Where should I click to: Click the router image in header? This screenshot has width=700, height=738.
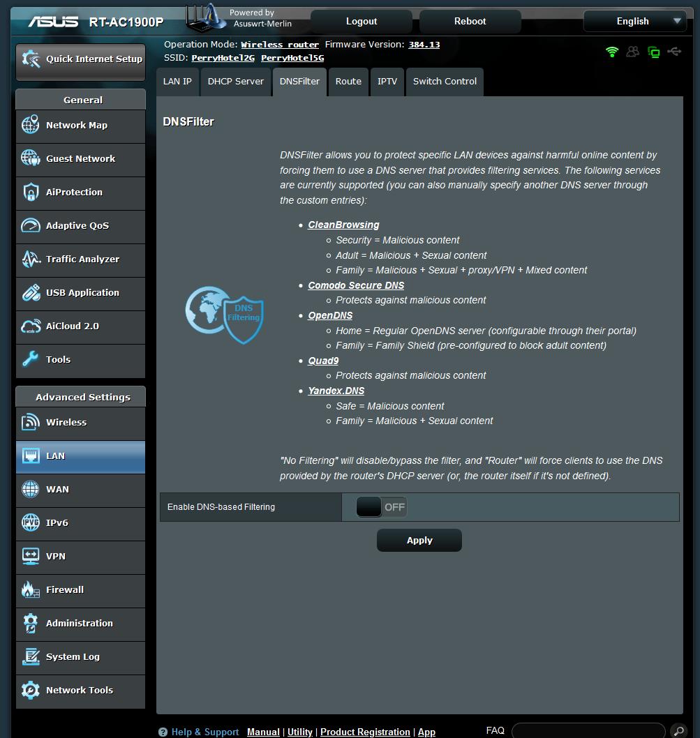205,18
